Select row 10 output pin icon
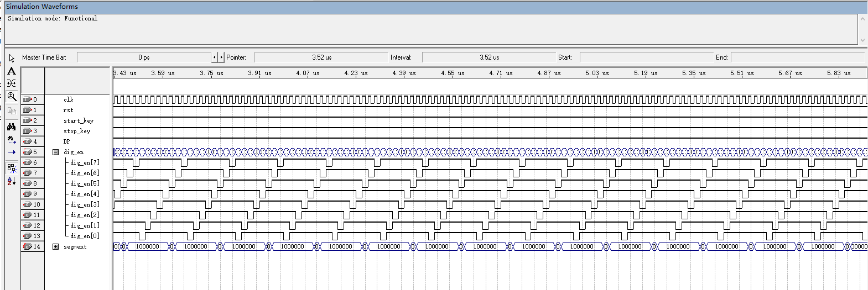The height and width of the screenshot is (290, 868). pyautogui.click(x=28, y=204)
